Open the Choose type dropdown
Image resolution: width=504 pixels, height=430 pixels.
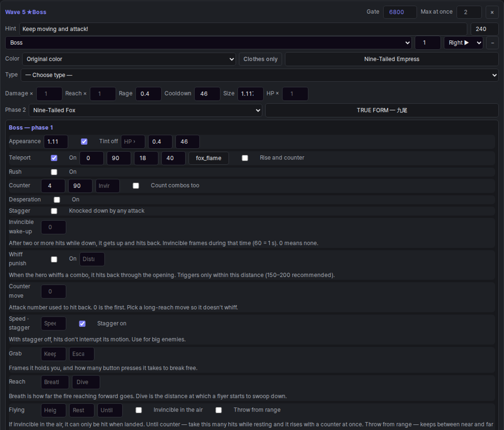260,75
